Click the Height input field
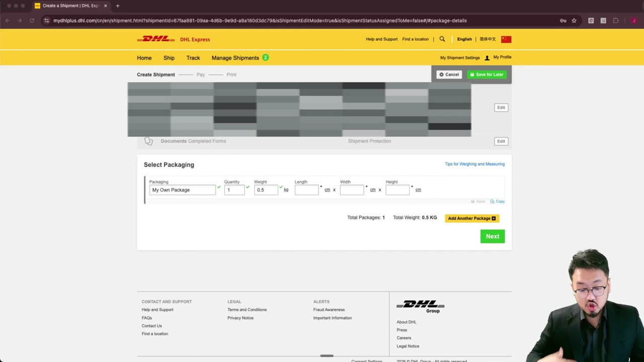 click(x=397, y=190)
